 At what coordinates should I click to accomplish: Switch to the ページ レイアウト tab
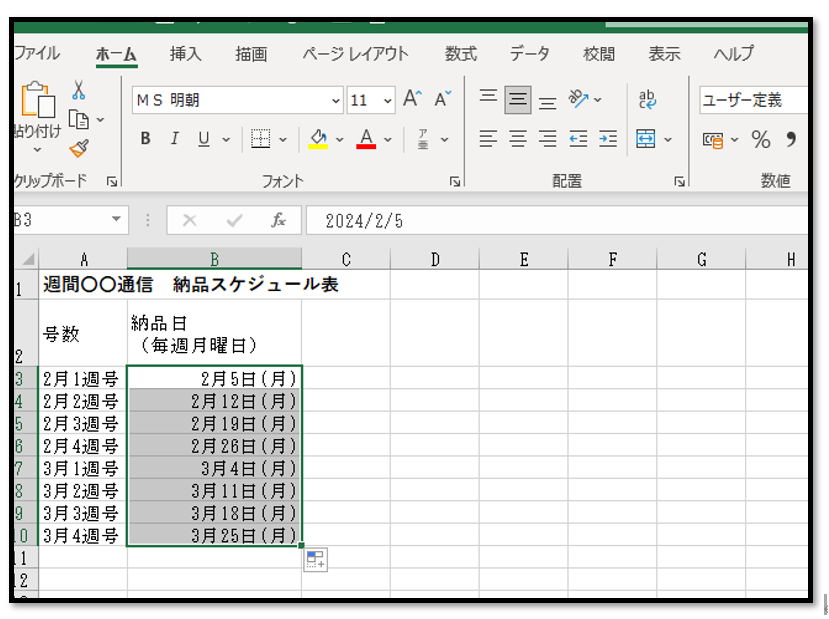point(355,53)
